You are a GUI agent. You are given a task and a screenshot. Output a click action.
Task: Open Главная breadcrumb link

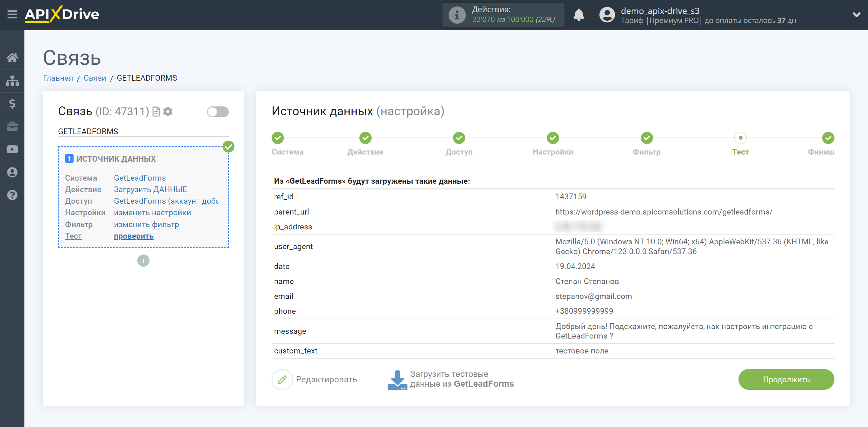click(x=58, y=78)
